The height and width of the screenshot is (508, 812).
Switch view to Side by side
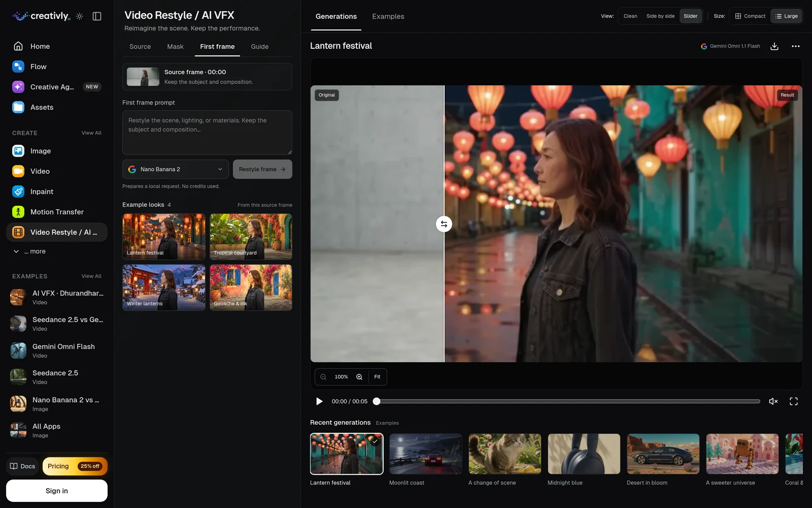click(660, 16)
